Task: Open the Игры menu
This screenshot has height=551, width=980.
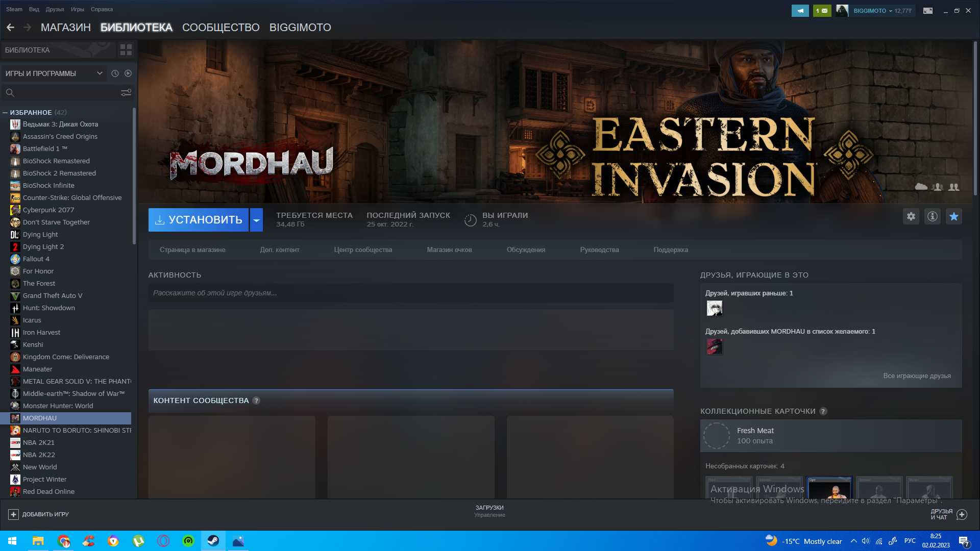Action: 78,9
